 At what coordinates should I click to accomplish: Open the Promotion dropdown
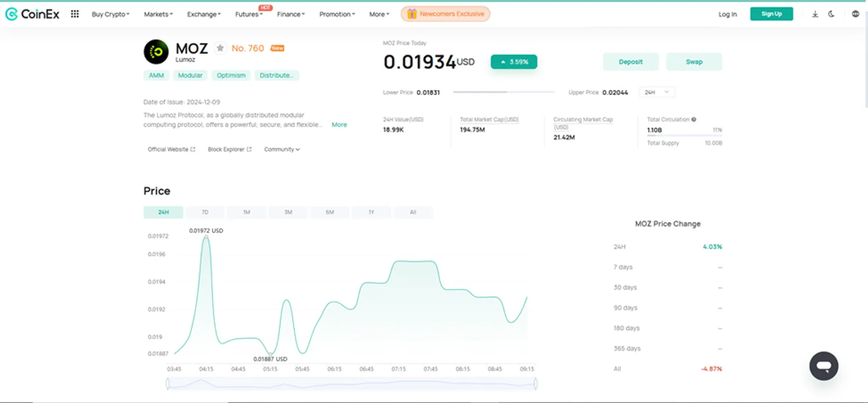coord(337,14)
